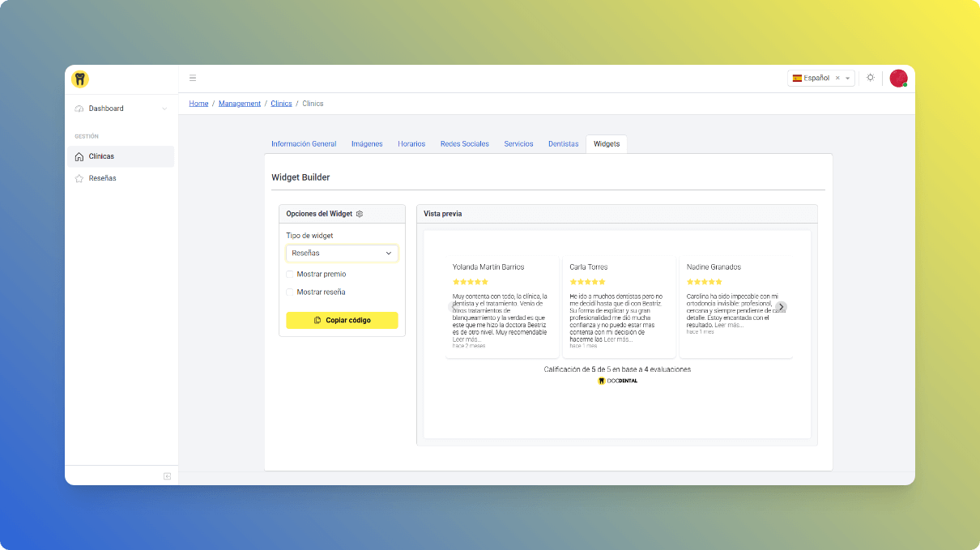Image resolution: width=980 pixels, height=550 pixels.
Task: Enable the Mostrar premio checkbox
Action: coord(290,275)
